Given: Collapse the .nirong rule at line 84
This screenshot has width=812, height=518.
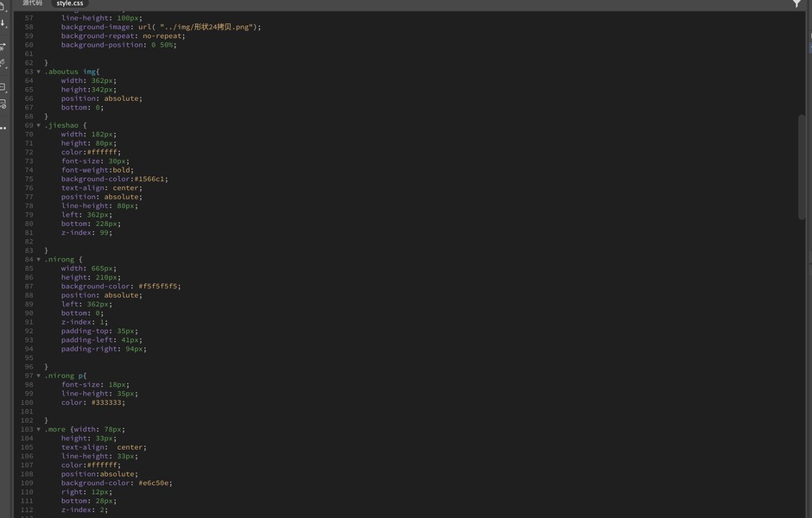Looking at the screenshot, I should [x=38, y=259].
